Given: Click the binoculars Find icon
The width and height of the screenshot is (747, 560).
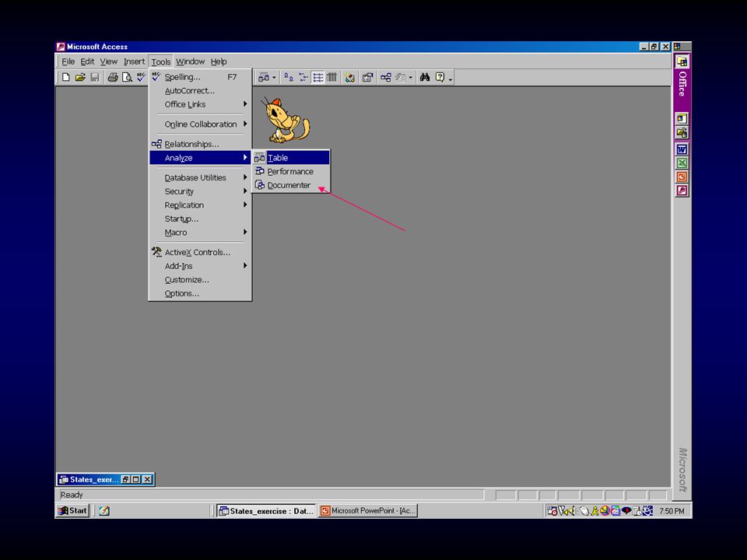Looking at the screenshot, I should click(x=425, y=77).
